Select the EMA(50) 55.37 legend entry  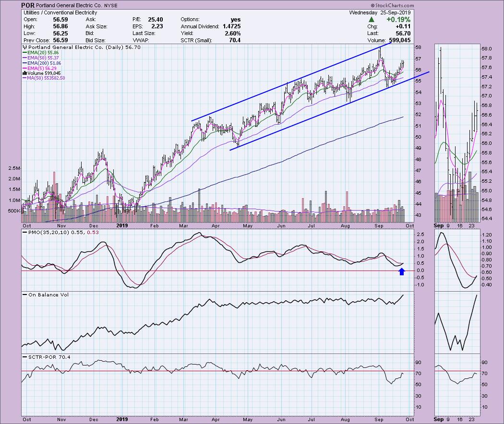[42, 58]
